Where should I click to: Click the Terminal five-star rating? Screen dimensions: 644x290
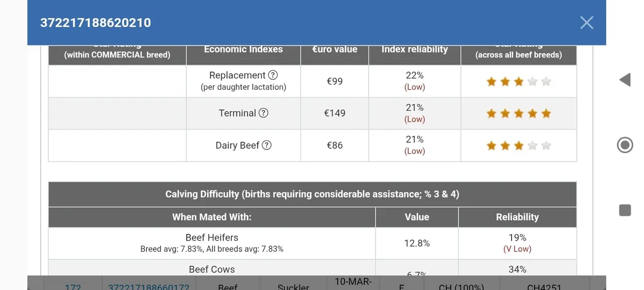pos(518,113)
